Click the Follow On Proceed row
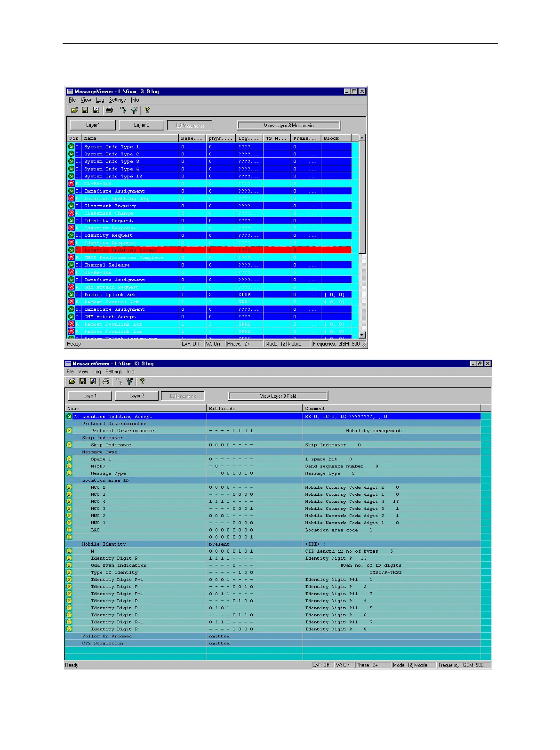 pos(273,636)
